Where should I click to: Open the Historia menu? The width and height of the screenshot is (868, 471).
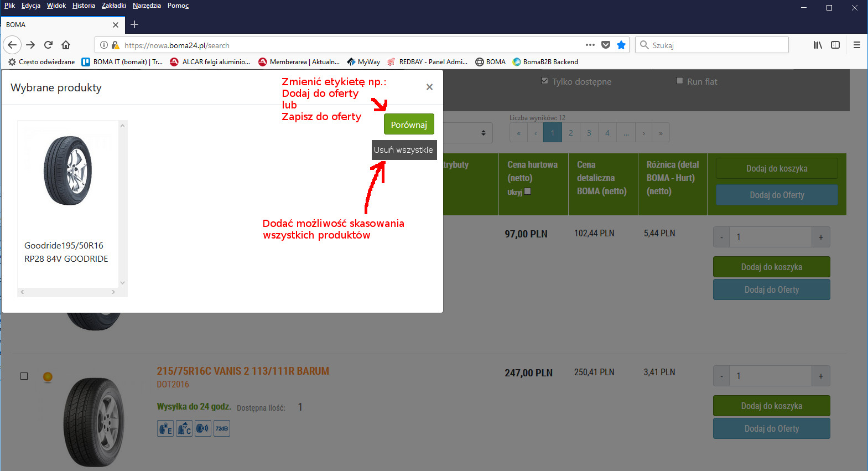(84, 6)
